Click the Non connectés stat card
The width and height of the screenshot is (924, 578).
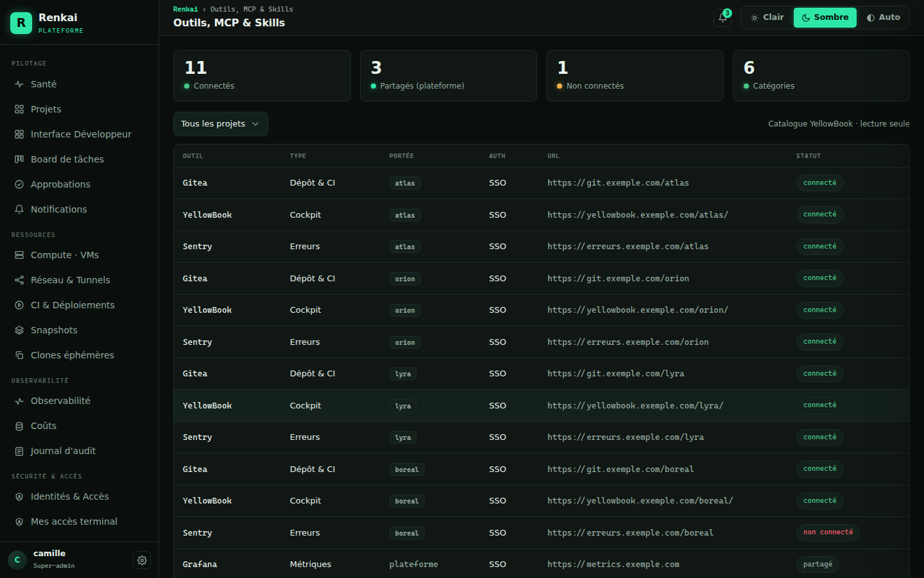pyautogui.click(x=635, y=76)
